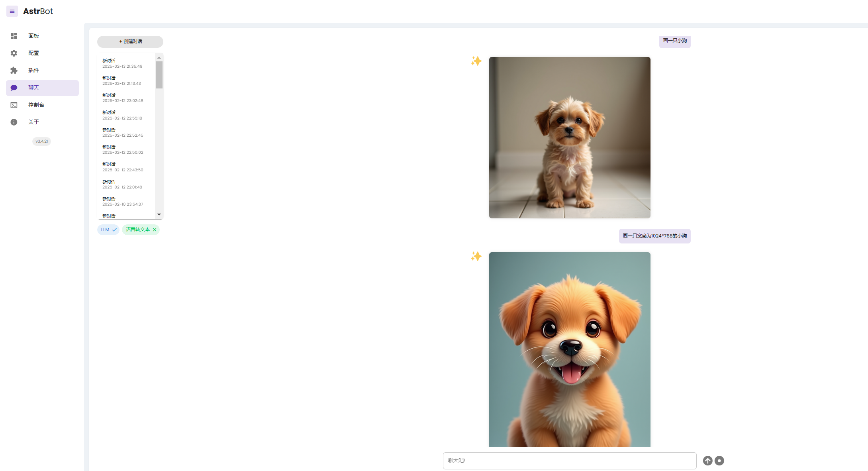This screenshot has width=868, height=471.
Task: Click the 创建对话 button
Action: (x=130, y=41)
